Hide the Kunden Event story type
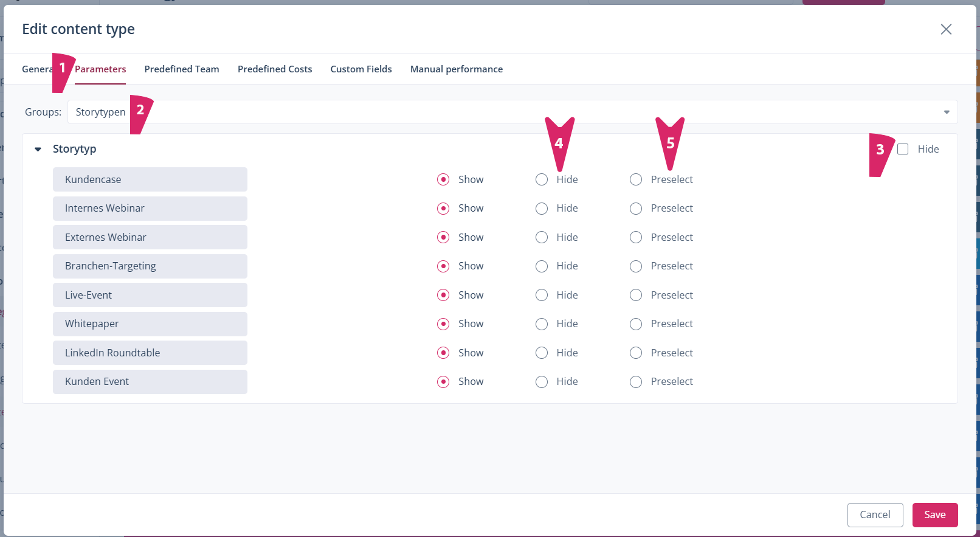 542,382
